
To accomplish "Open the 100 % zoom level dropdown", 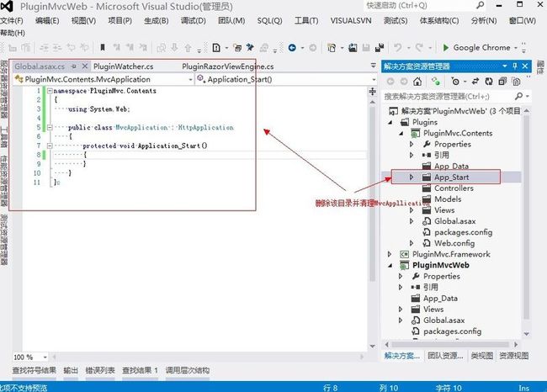I will click(x=45, y=358).
